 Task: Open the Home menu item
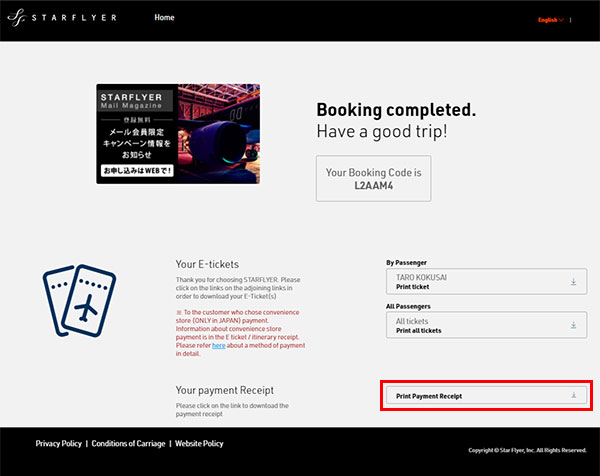(164, 18)
